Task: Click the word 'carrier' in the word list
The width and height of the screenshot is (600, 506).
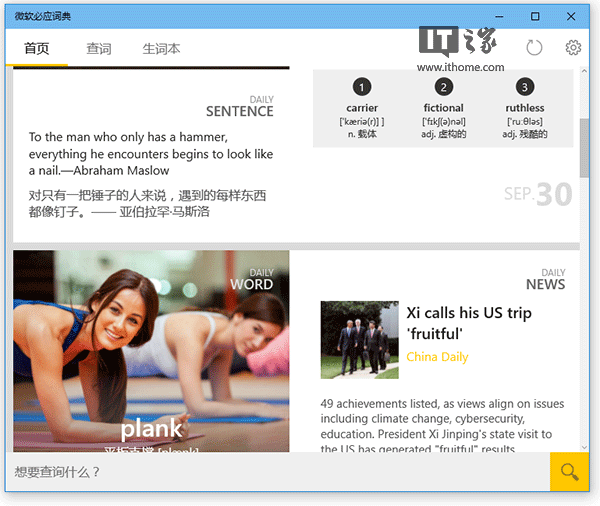Action: pyautogui.click(x=362, y=108)
